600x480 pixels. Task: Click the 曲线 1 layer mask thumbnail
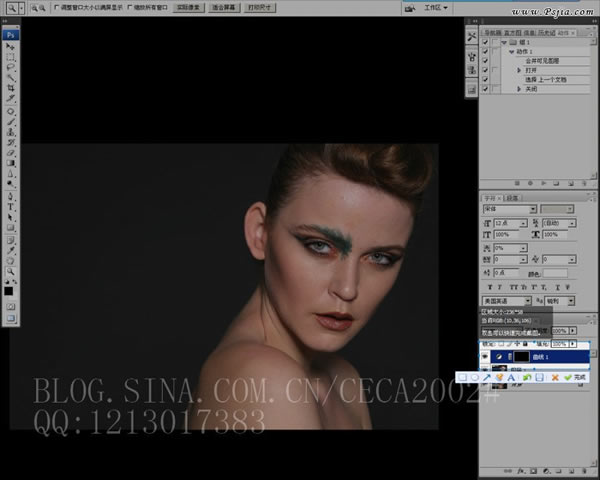click(x=521, y=357)
